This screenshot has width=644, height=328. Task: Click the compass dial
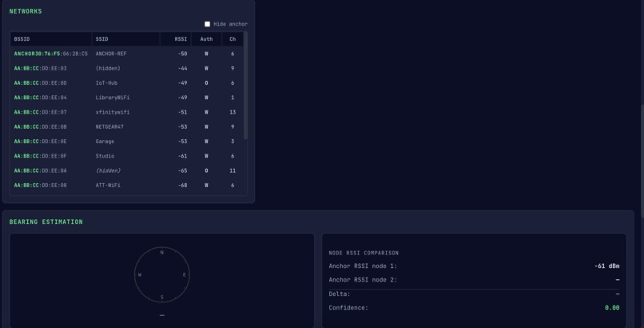[162, 274]
